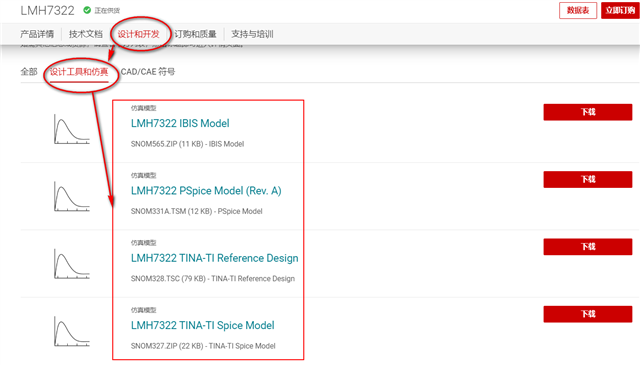Open LMH7322 PSpice Model (Rev. A) link
Viewport: 640px width, 365px height.
coord(206,191)
